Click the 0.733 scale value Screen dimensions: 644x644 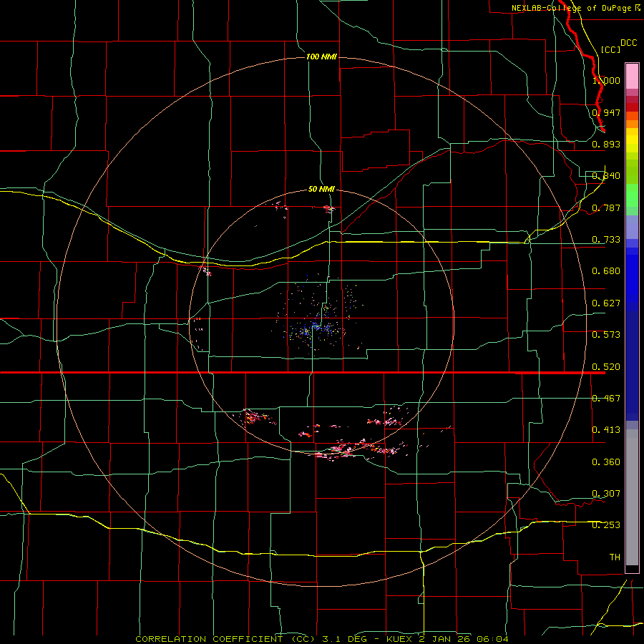tap(606, 240)
